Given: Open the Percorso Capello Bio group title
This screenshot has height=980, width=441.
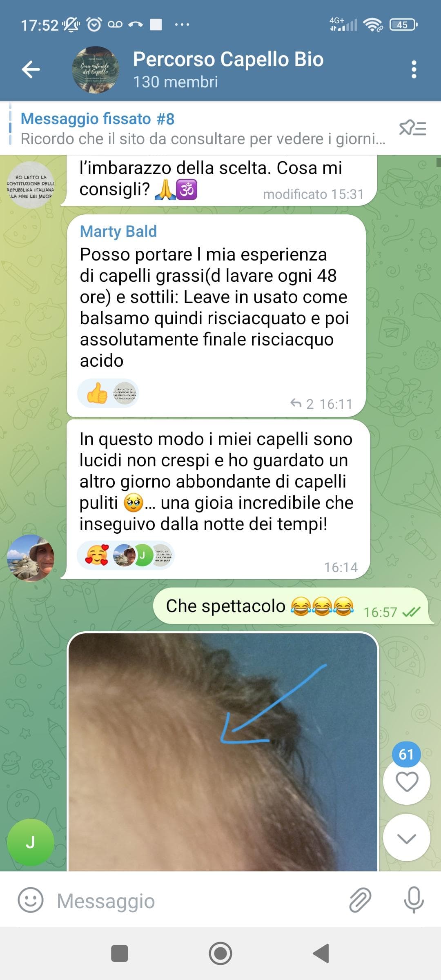Looking at the screenshot, I should coord(228,59).
